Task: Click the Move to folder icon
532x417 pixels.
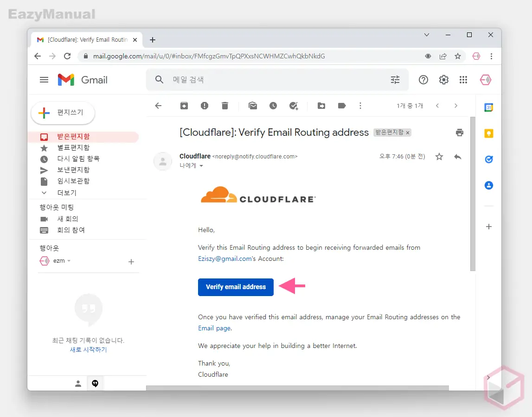Action: [x=321, y=106]
